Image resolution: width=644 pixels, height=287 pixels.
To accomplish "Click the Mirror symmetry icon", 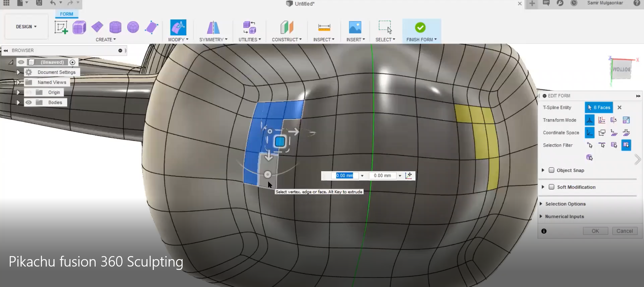I will [213, 27].
